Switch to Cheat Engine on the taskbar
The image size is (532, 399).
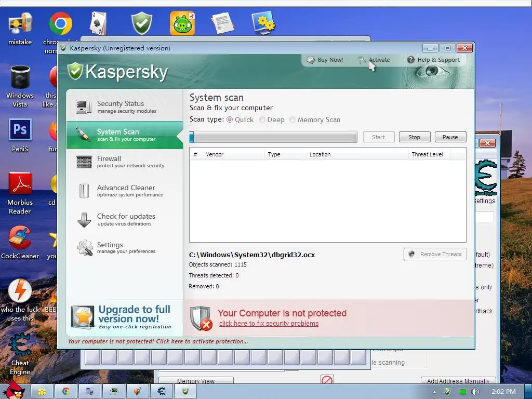161,392
